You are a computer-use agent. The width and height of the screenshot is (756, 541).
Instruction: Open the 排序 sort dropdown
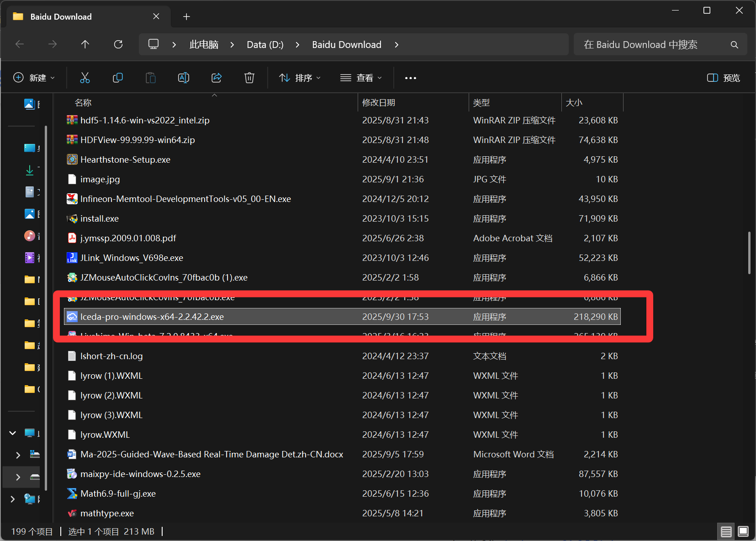coord(300,78)
